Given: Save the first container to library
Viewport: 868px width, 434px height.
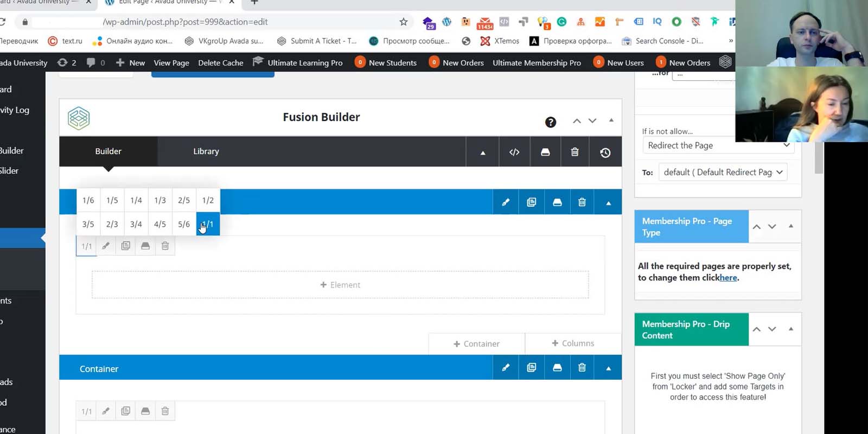Looking at the screenshot, I should [x=557, y=202].
